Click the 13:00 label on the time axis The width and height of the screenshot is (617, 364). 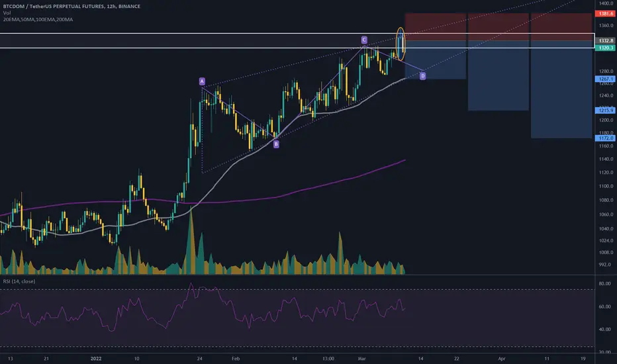328,359
